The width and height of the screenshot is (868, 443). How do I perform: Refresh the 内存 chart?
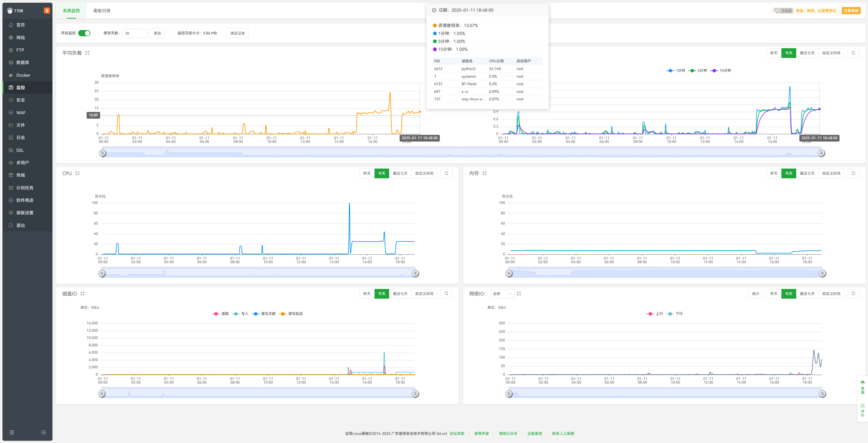click(854, 173)
